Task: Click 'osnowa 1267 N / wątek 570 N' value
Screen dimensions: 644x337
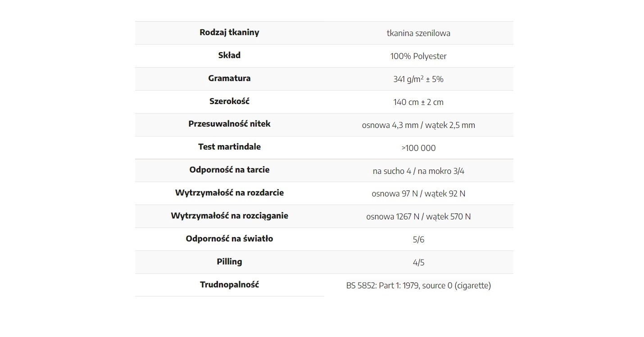Action: [x=418, y=217]
